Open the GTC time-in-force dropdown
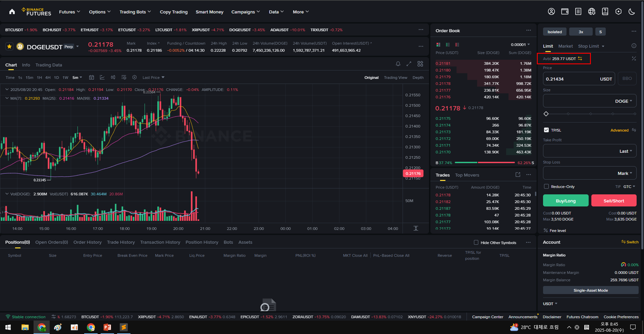 click(x=629, y=187)
